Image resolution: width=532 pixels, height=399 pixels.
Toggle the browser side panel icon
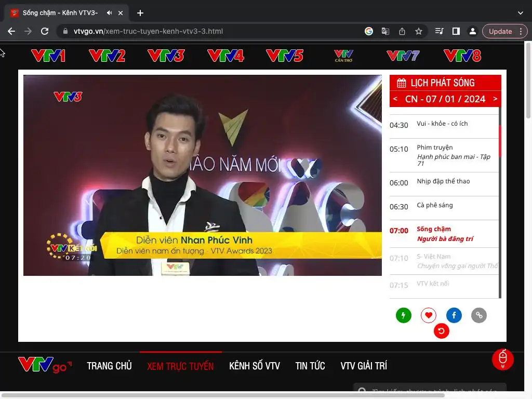point(456,31)
